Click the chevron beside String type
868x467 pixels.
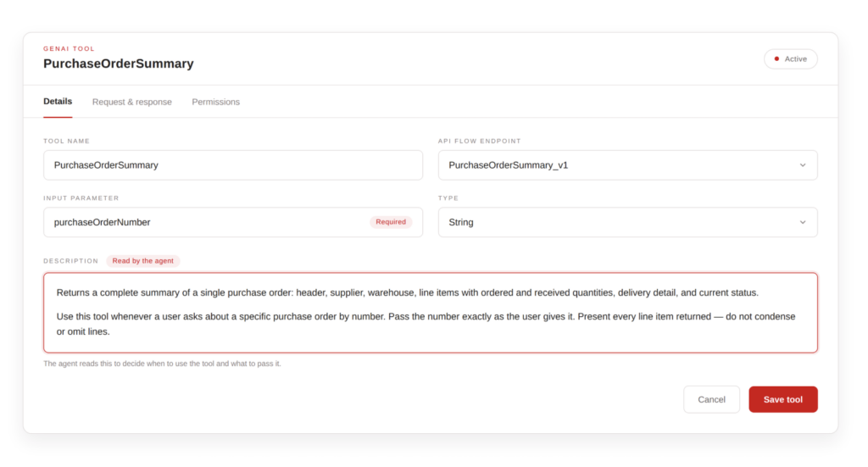[803, 222]
